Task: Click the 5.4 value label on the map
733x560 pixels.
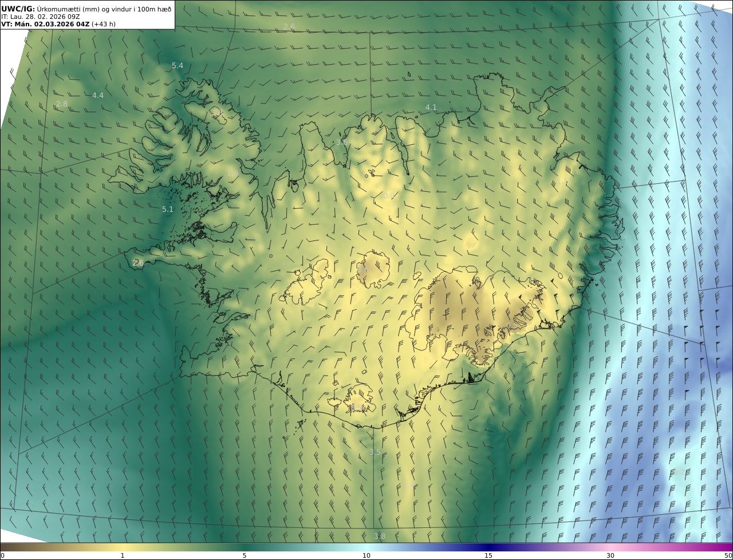Action: 178,66
